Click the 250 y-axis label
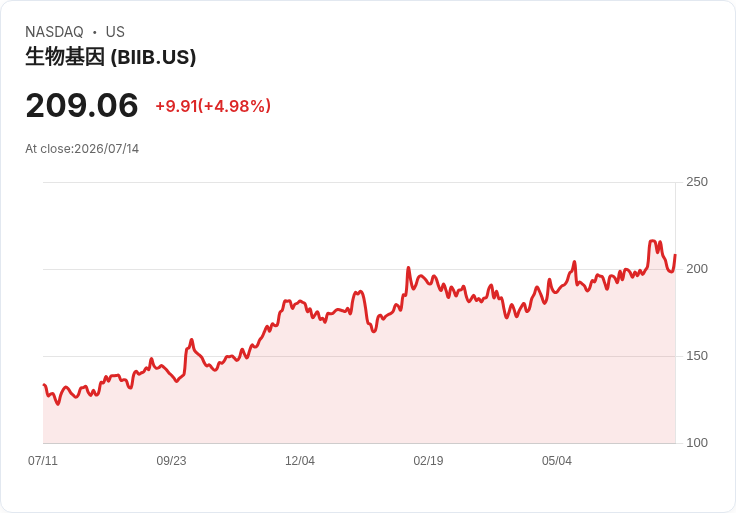This screenshot has height=513, width=736. coord(697,182)
